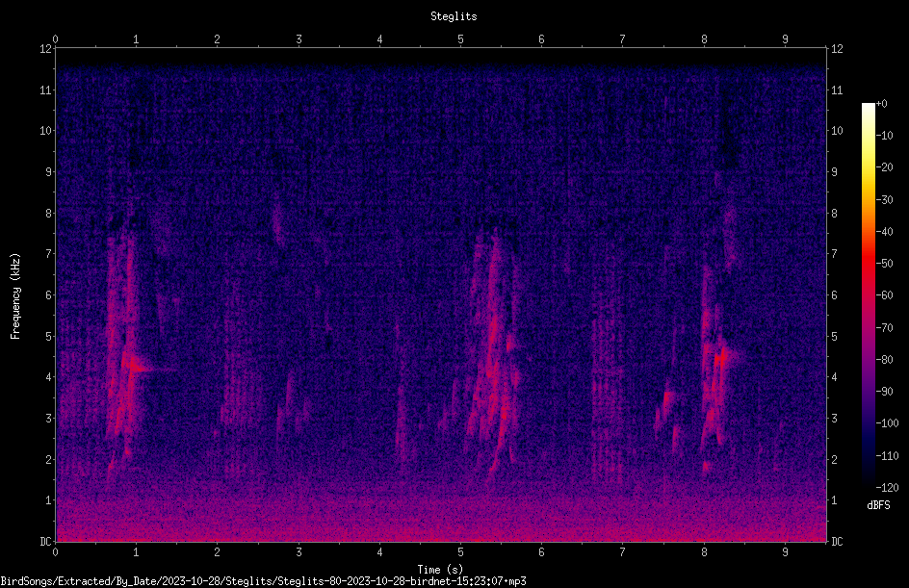Select the 5-second tick on the bottom axis
Screen dimensions: 909x588
(x=460, y=552)
